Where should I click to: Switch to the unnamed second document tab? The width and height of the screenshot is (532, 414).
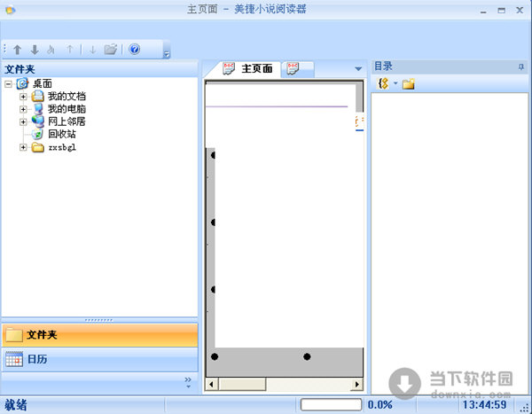point(299,69)
